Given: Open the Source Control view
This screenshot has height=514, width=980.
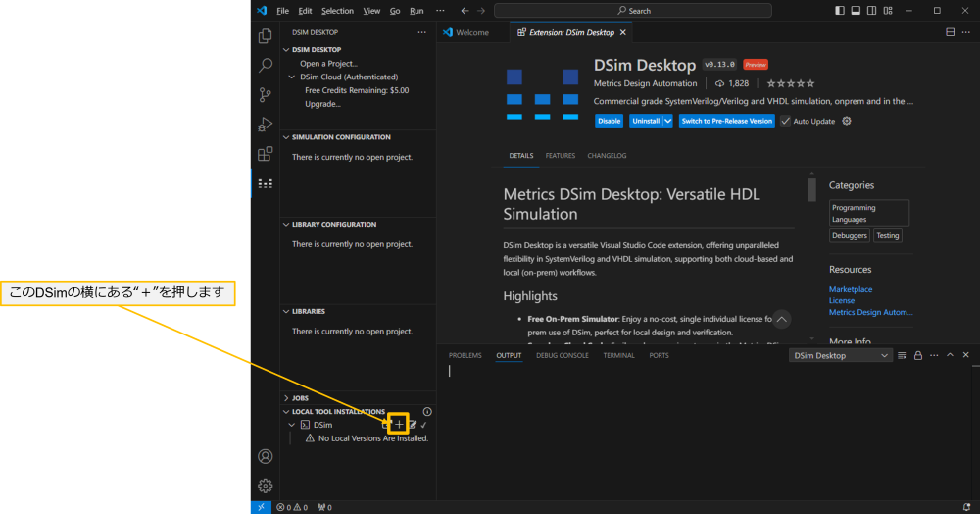Looking at the screenshot, I should pyautogui.click(x=265, y=94).
